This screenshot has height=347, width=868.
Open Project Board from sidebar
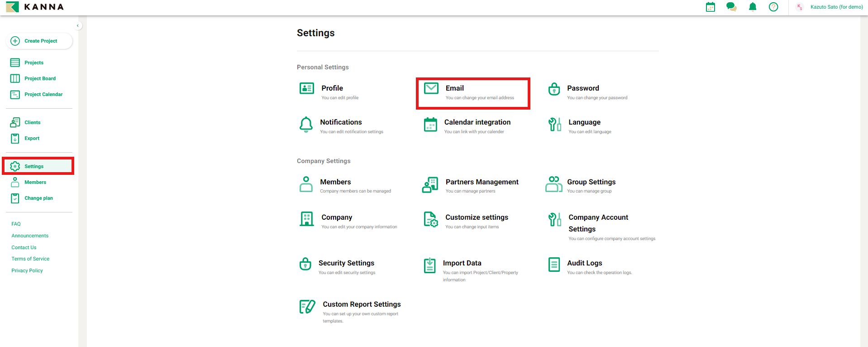pyautogui.click(x=40, y=78)
